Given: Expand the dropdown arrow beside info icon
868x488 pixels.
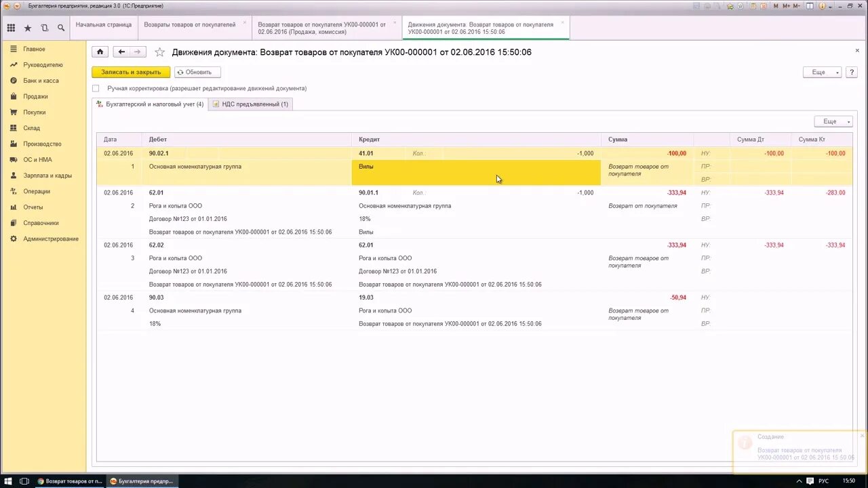Looking at the screenshot, I should 830,7.
